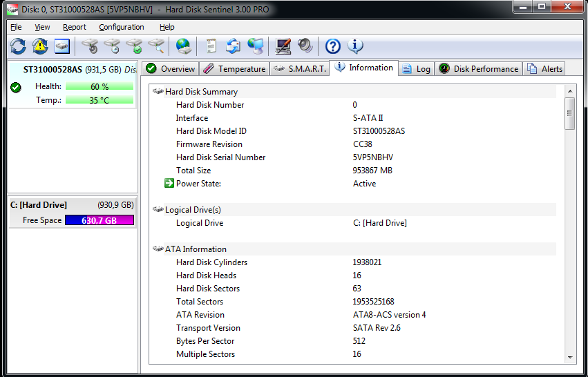The height and width of the screenshot is (377, 588).
Task: Click the Power State value Active
Action: [365, 183]
